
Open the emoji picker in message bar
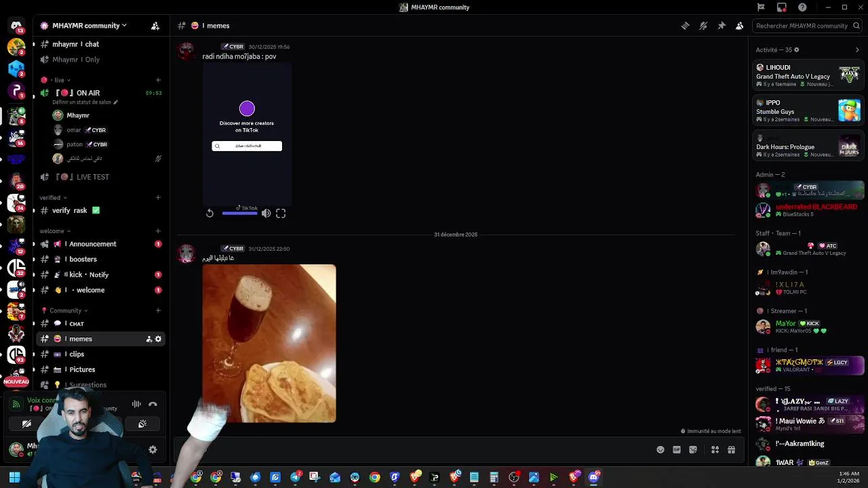(660, 450)
